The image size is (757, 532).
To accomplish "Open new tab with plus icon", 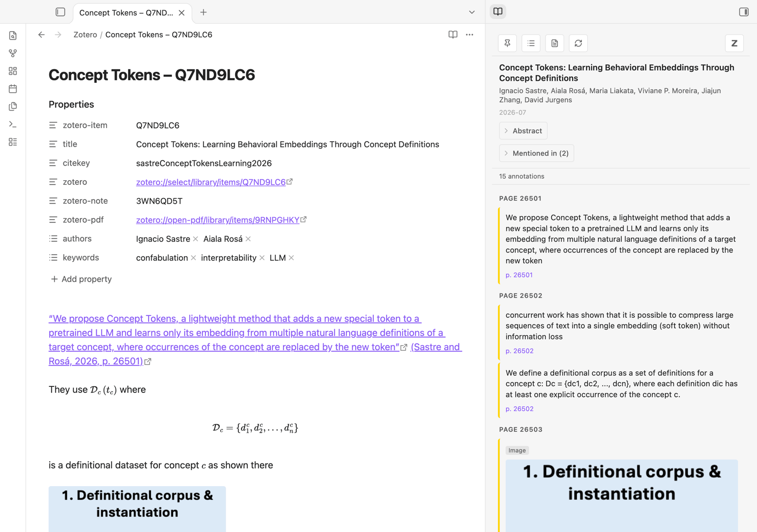I will click(x=203, y=12).
